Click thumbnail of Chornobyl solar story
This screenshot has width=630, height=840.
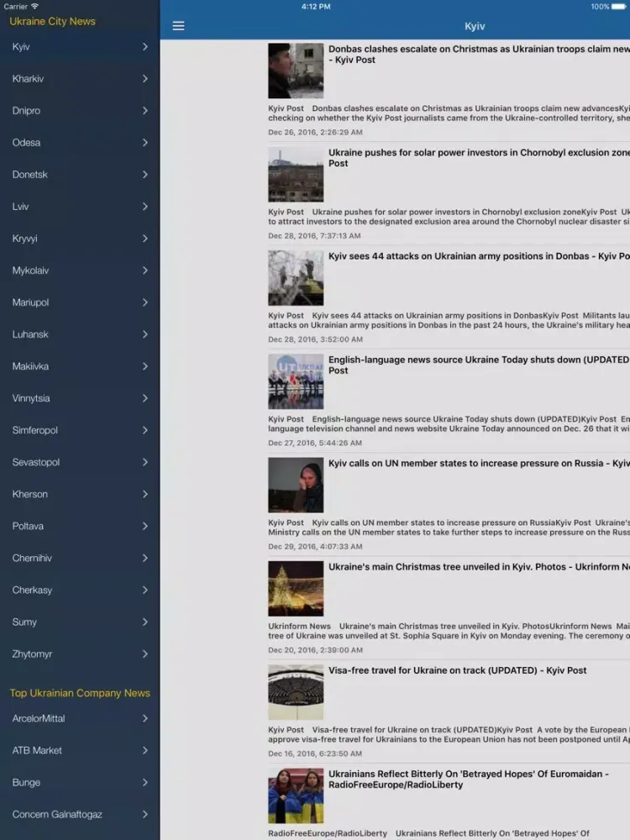(x=296, y=174)
